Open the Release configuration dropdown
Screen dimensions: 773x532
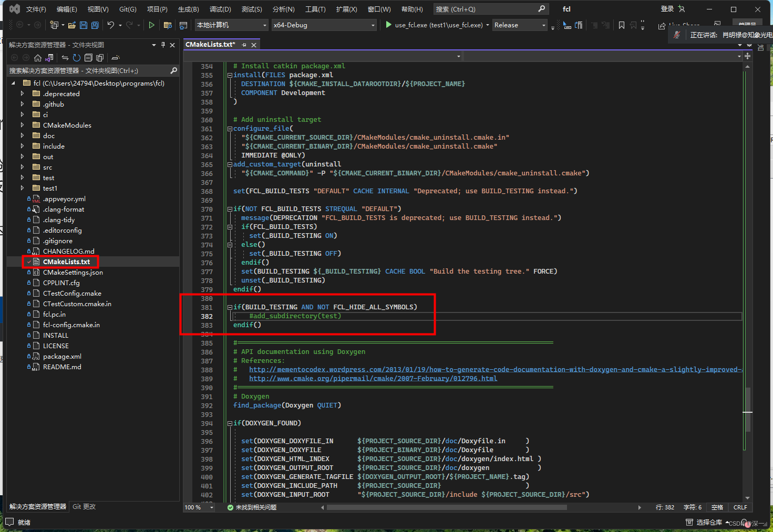(x=519, y=25)
